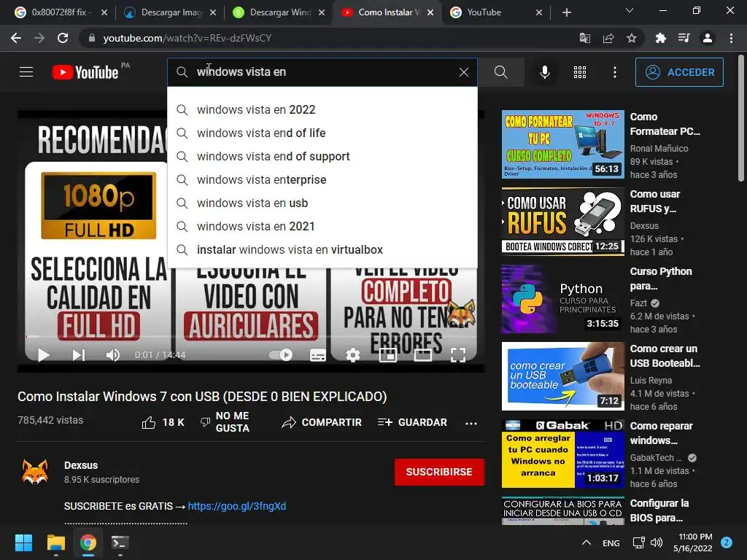
Task: Open Windows Start menu
Action: pos(23,542)
